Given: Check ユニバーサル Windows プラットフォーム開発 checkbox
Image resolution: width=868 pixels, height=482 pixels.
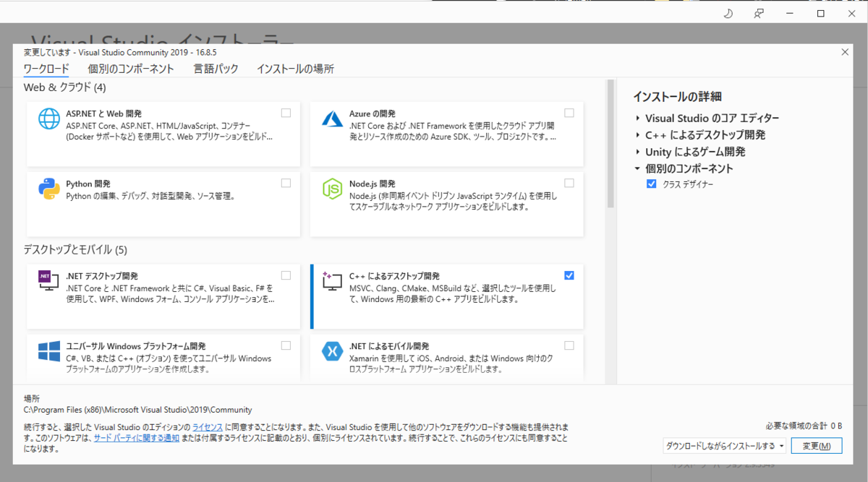Looking at the screenshot, I should point(286,345).
